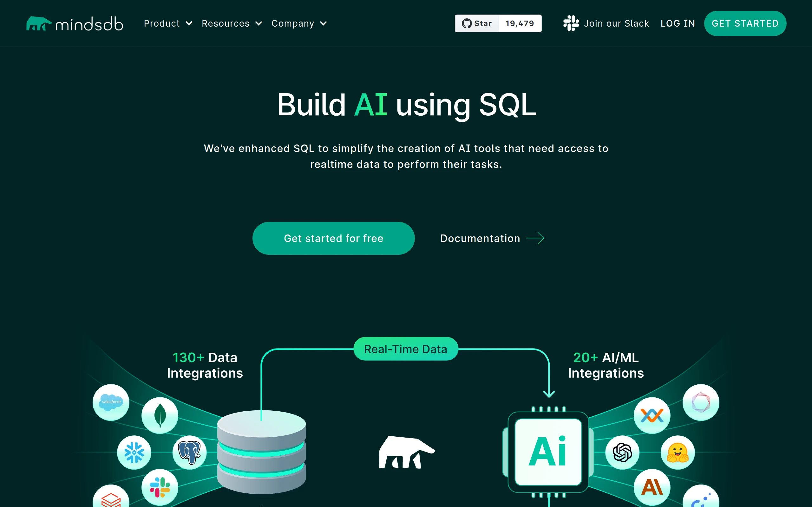This screenshot has width=812, height=507.
Task: Open the 19,479 star count link
Action: pyautogui.click(x=520, y=23)
